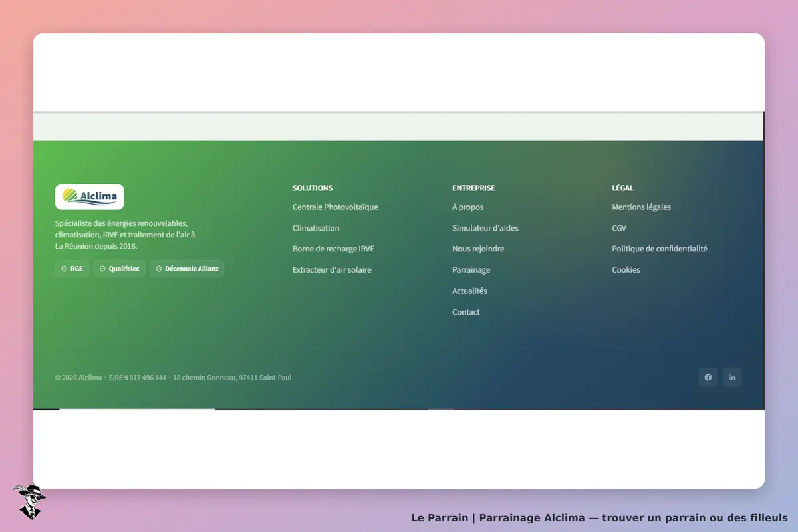Viewport: 798px width, 532px height.
Task: Click the © 2026 Alclima copyright text
Action: [78, 378]
